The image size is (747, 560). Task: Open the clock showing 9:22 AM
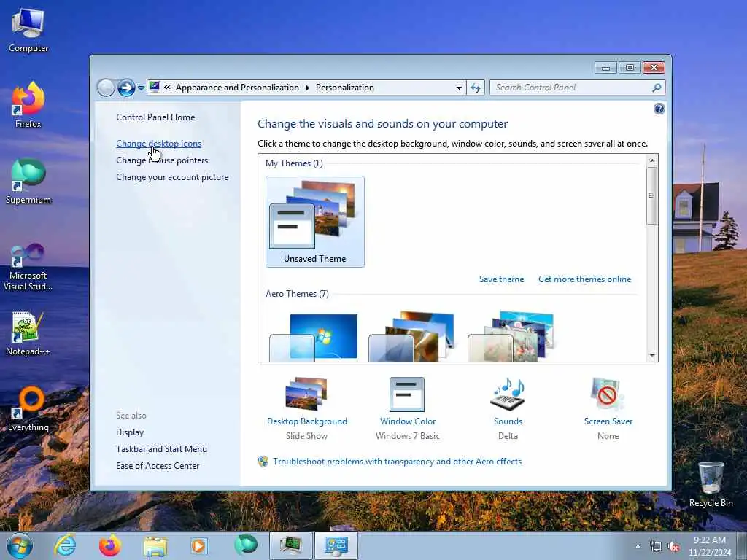click(710, 546)
